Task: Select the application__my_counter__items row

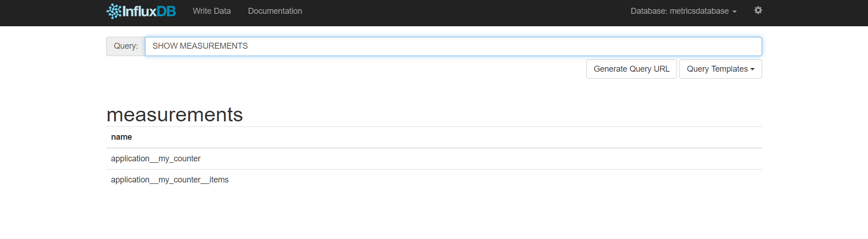Action: 434,180
